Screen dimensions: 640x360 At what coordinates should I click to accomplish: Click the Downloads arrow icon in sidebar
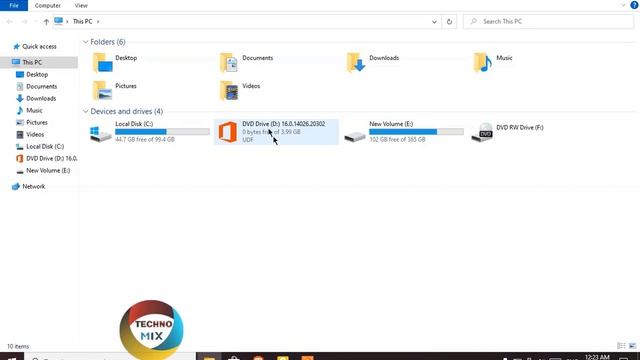20,98
